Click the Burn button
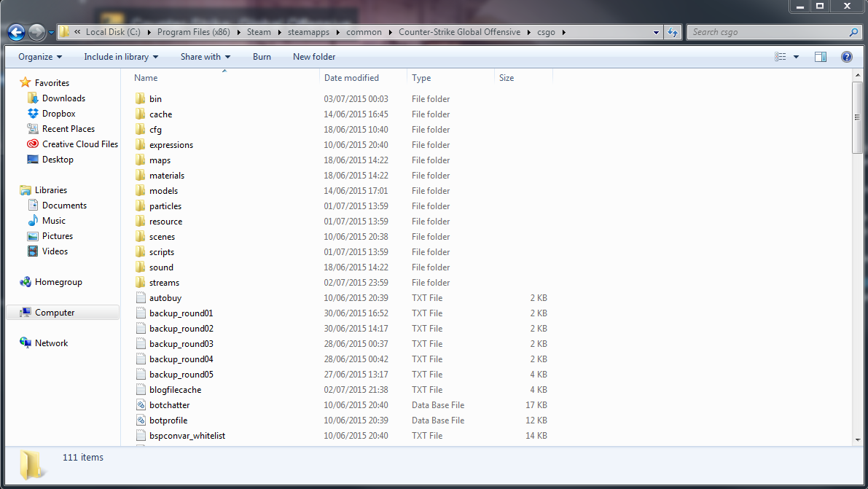The image size is (868, 489). 262,57
